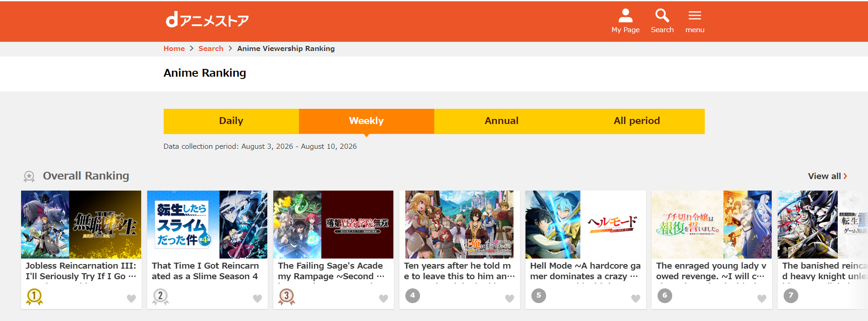Open The Failing Sage's Academy title

[x=331, y=271]
